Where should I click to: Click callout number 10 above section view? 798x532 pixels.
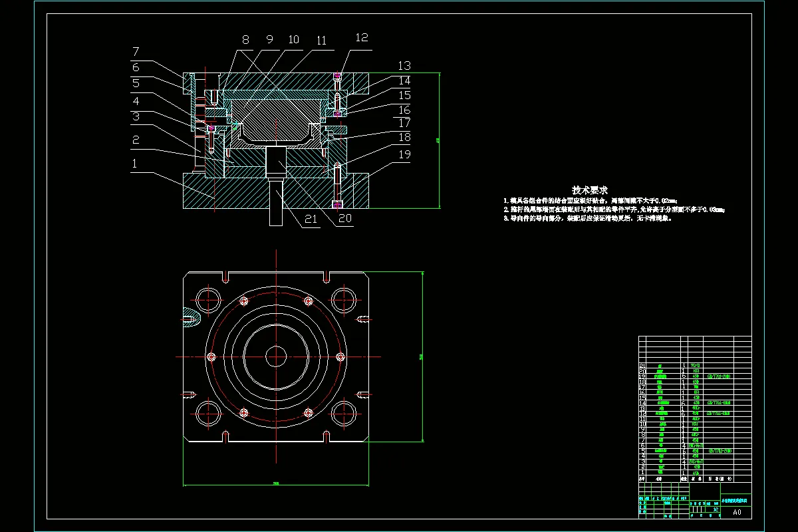[x=293, y=40]
